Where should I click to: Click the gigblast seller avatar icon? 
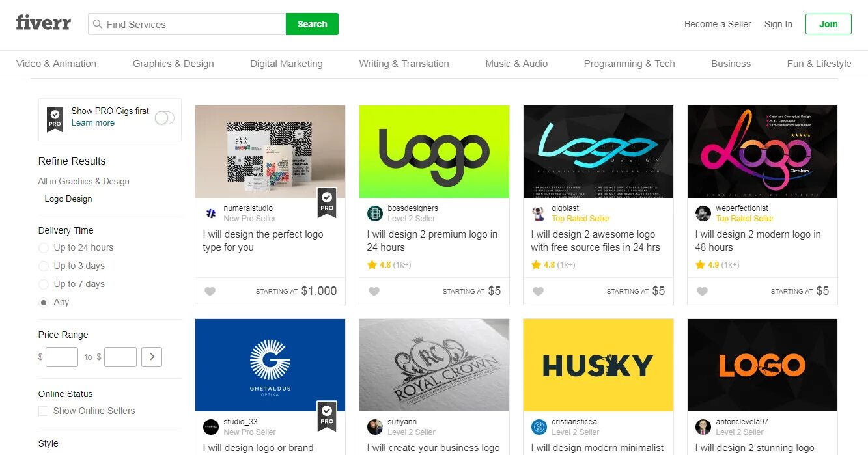(x=539, y=214)
